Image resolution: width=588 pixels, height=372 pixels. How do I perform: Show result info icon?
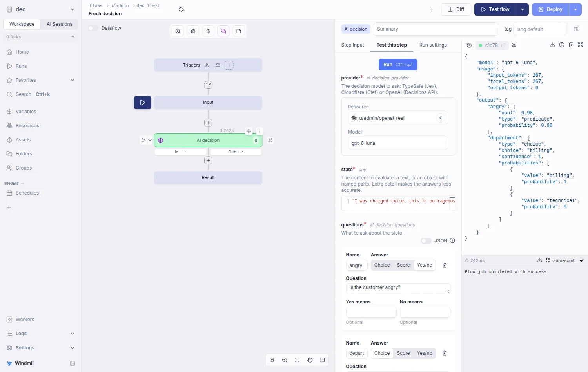click(x=562, y=45)
